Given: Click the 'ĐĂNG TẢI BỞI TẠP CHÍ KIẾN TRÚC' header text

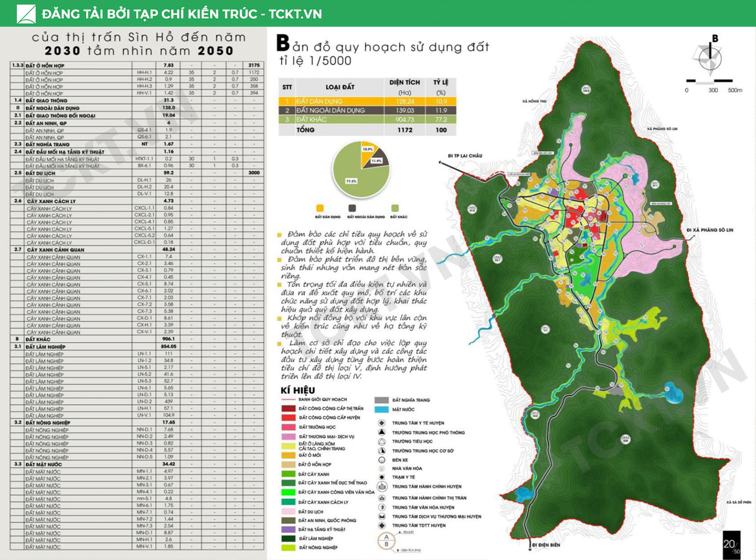Looking at the screenshot, I should (149, 14).
